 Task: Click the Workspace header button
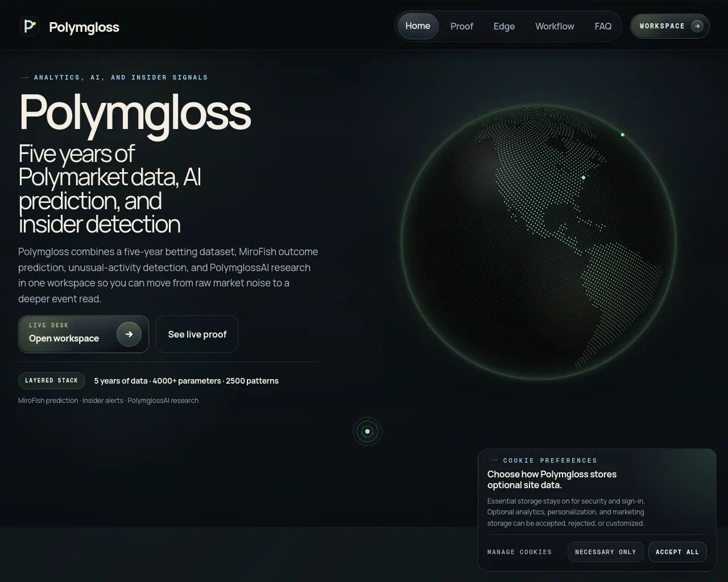click(x=670, y=26)
